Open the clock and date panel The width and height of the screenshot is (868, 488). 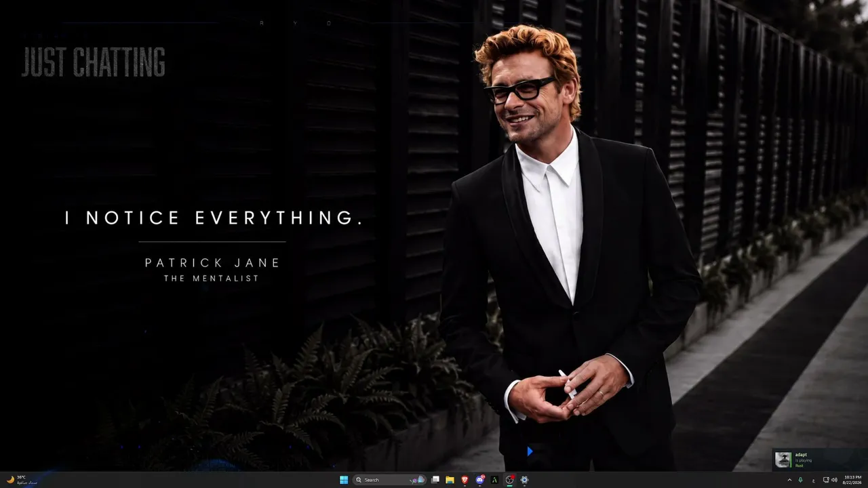click(x=852, y=480)
